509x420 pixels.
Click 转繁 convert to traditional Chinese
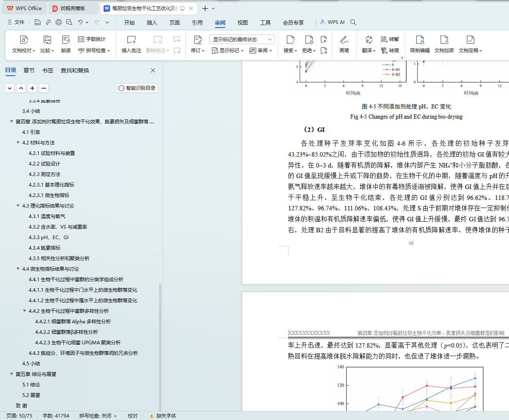pos(390,39)
